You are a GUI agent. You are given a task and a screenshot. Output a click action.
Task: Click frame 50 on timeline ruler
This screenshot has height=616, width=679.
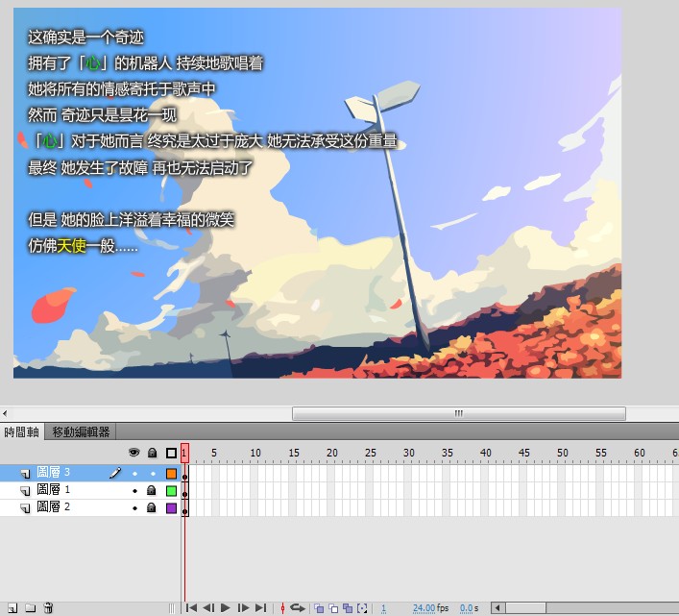coord(562,453)
